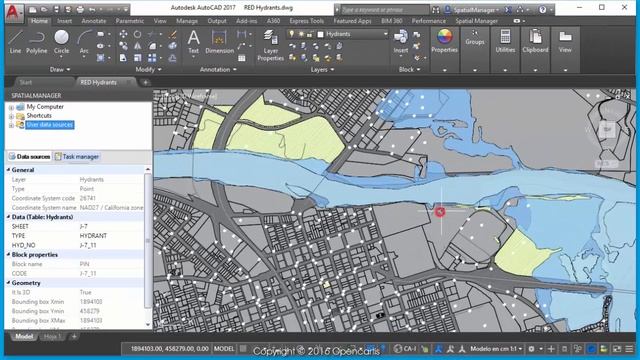Open the Express Tools ribbon tab
640x360 pixels.
(307, 21)
